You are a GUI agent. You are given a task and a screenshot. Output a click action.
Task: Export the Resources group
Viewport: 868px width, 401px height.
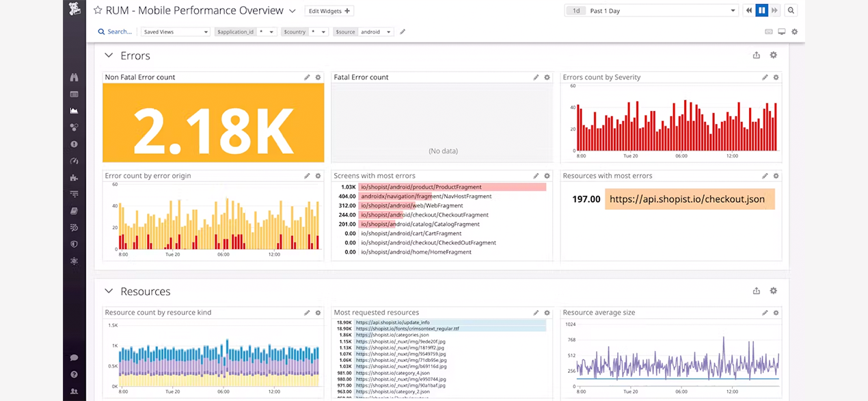757,291
